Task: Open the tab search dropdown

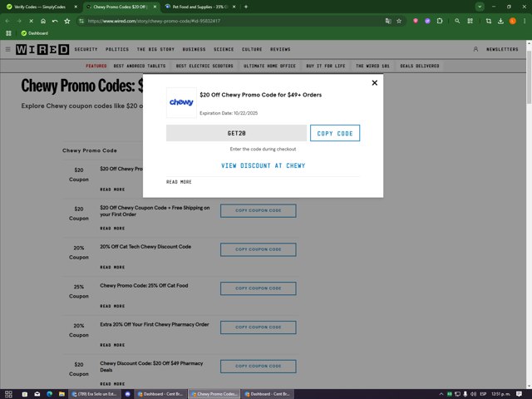Action: 480,7
